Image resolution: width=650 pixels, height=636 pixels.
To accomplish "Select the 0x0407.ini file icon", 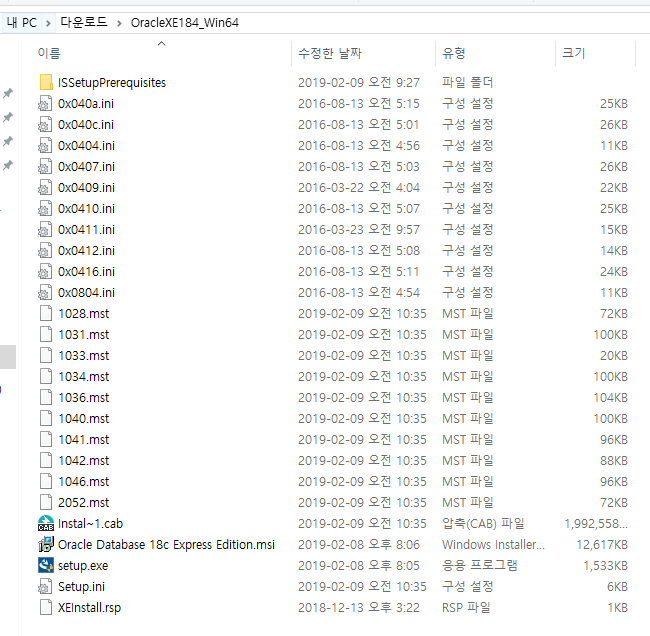I will pyautogui.click(x=45, y=167).
